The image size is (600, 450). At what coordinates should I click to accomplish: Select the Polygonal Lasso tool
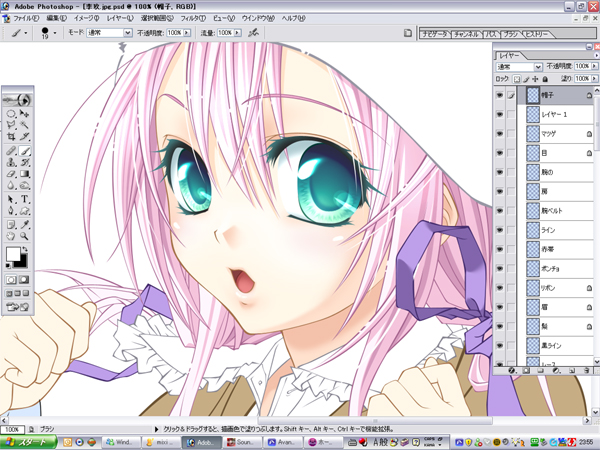(x=11, y=125)
